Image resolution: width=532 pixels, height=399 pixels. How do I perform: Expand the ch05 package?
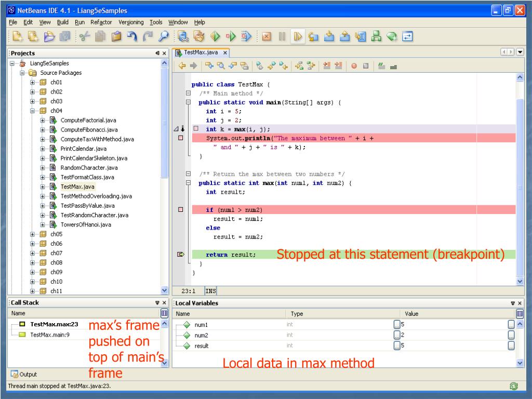(x=32, y=234)
